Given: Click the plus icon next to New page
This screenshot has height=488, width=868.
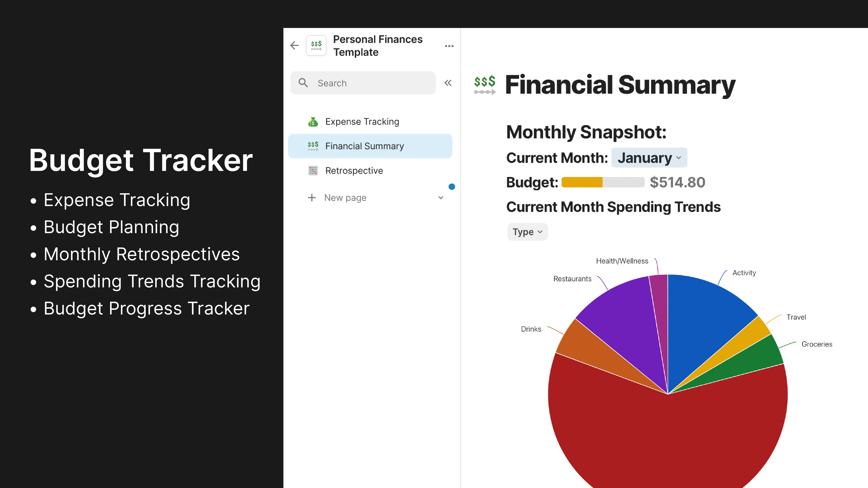Looking at the screenshot, I should click(x=312, y=198).
